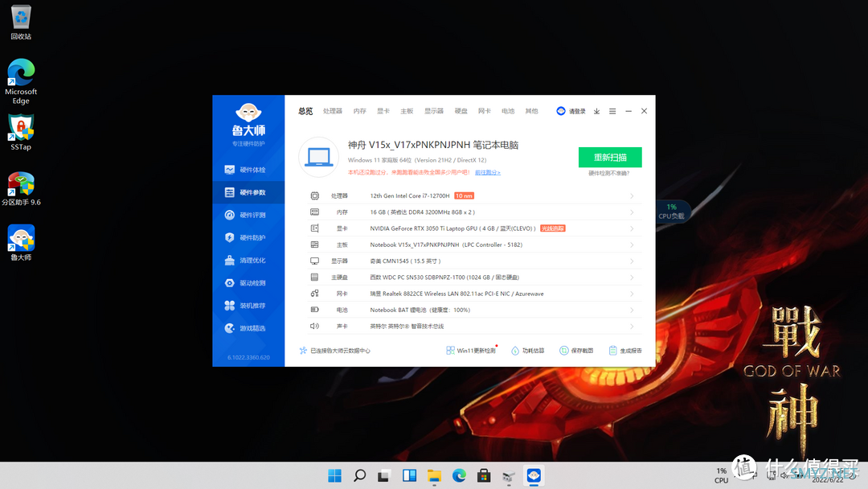
Task: Open 功耗估算 in the bottom bar
Action: tap(527, 351)
